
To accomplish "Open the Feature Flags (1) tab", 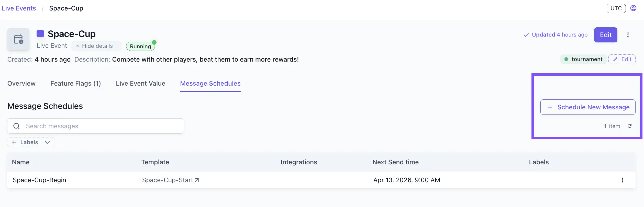I will click(75, 84).
